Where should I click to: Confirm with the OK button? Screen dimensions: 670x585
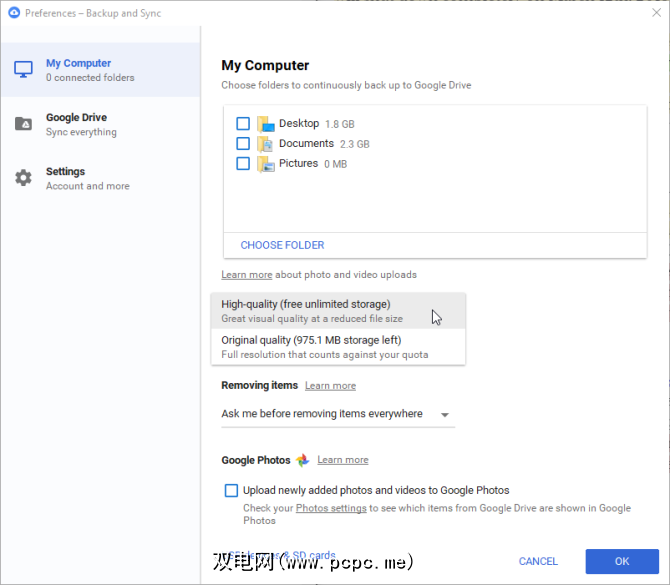pos(622,561)
